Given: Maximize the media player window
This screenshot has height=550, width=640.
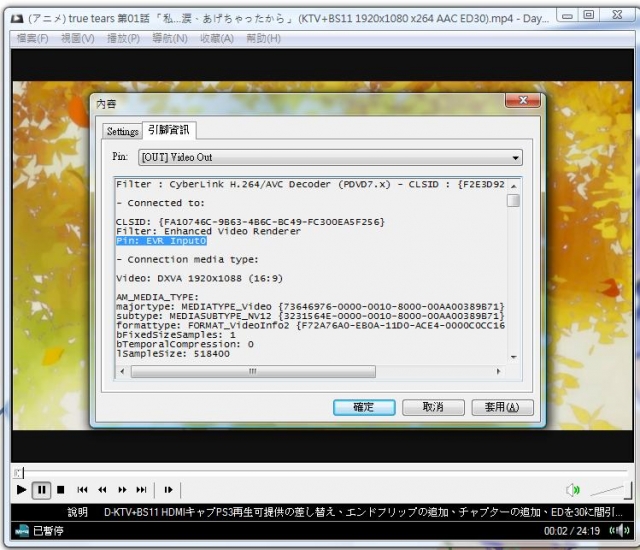Looking at the screenshot, I should click(x=588, y=15).
